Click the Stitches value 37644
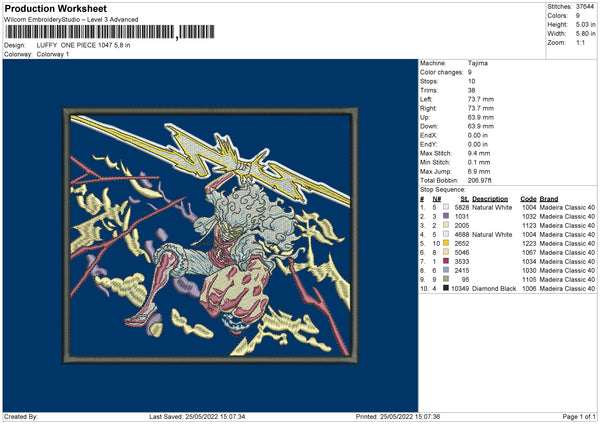Screen dimensions: 600x424 point(585,7)
